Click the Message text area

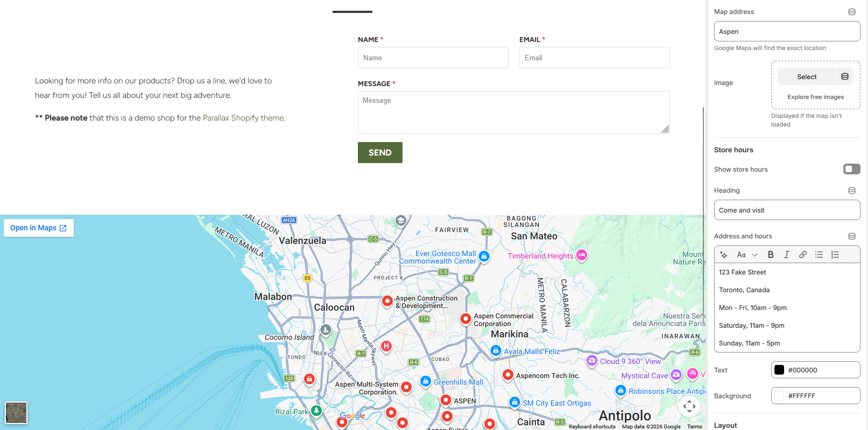click(x=514, y=112)
